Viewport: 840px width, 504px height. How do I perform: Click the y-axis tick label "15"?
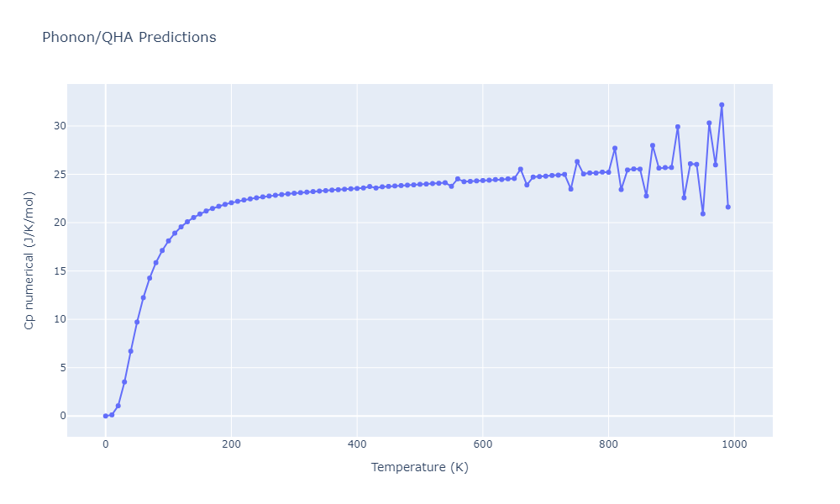pos(55,271)
